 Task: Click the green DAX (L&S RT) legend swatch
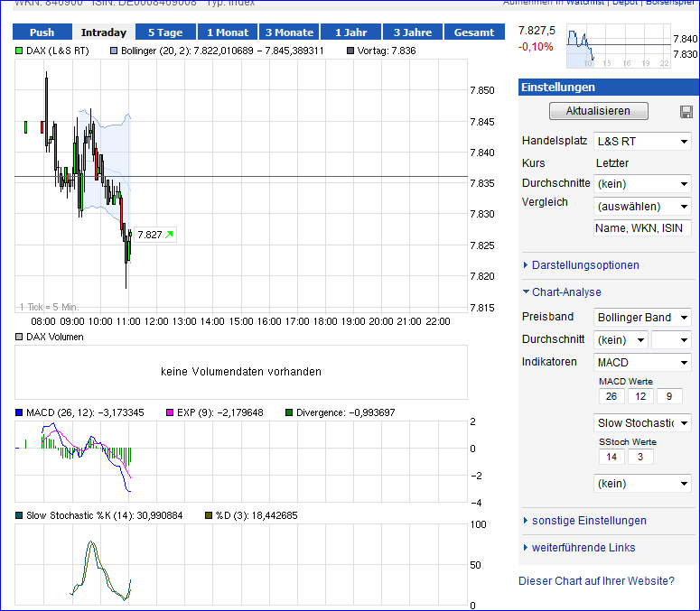[19, 51]
